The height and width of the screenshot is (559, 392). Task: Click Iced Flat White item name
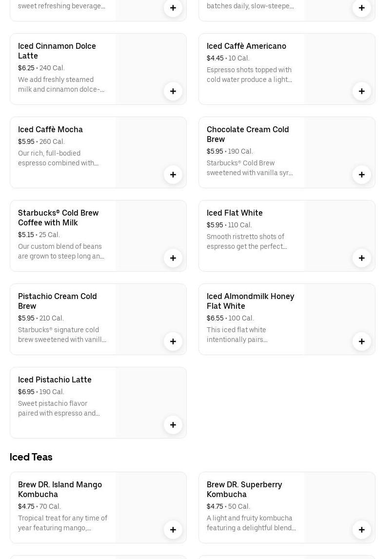point(235,213)
